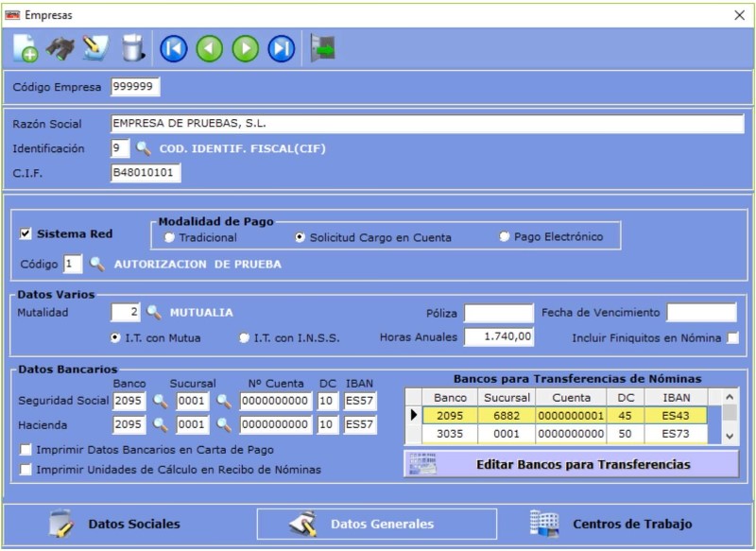Click Hacienda DC field
756x551 pixels.
coord(327,424)
